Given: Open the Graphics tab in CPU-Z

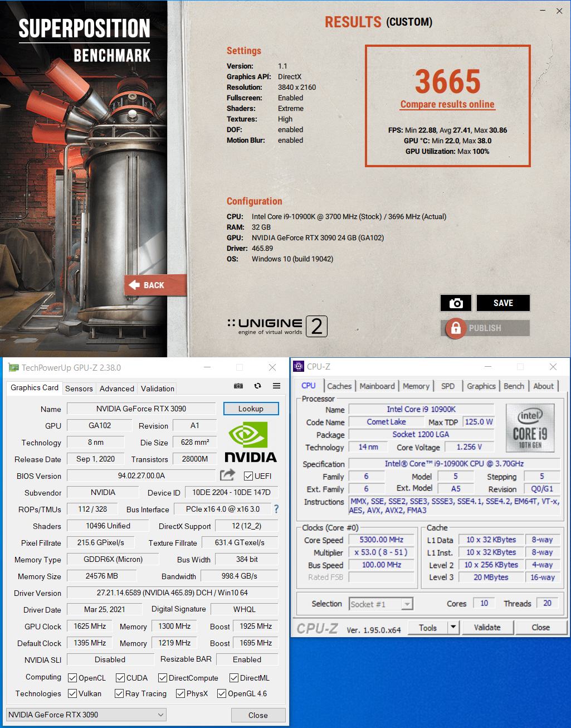Looking at the screenshot, I should pyautogui.click(x=481, y=386).
